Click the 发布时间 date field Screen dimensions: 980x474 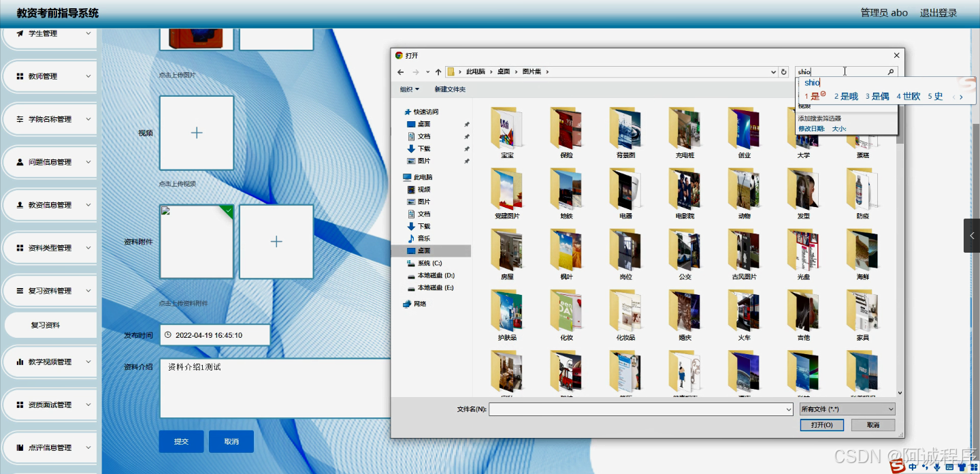[x=215, y=335]
